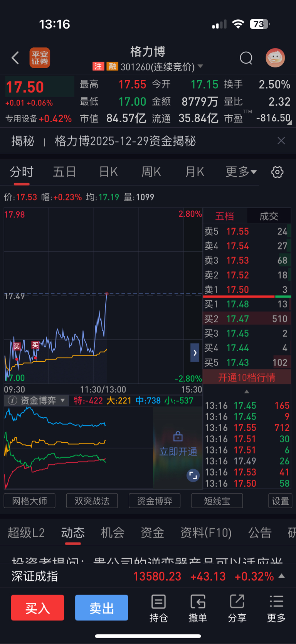Dismiss the 资金揭秘 banner
Image resolution: width=296 pixels, height=644 pixels.
(x=281, y=141)
